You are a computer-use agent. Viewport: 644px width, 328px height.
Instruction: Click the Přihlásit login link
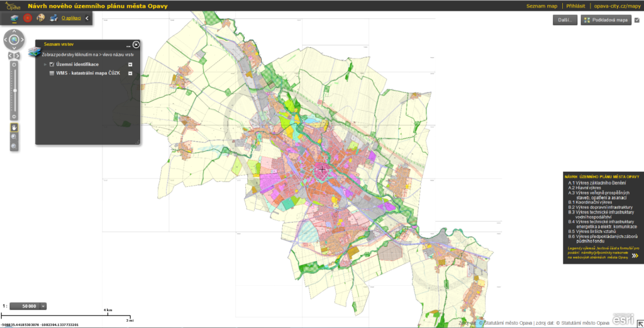click(x=576, y=6)
